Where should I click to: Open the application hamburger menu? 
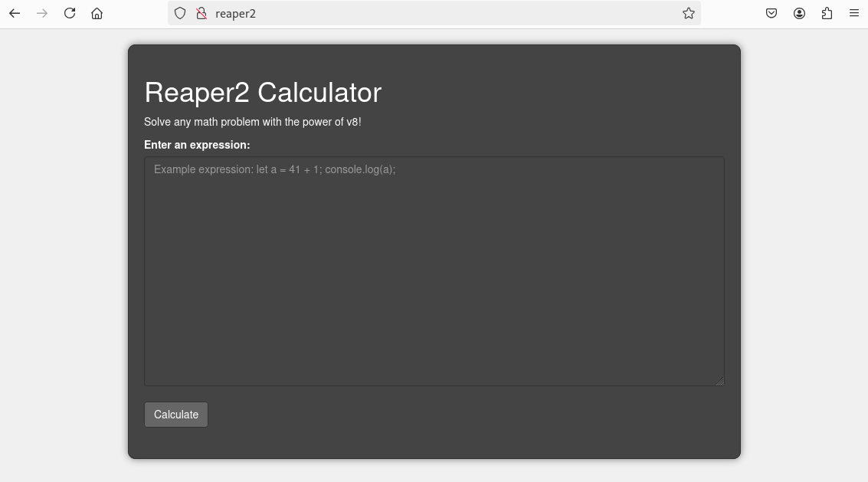[x=854, y=13]
